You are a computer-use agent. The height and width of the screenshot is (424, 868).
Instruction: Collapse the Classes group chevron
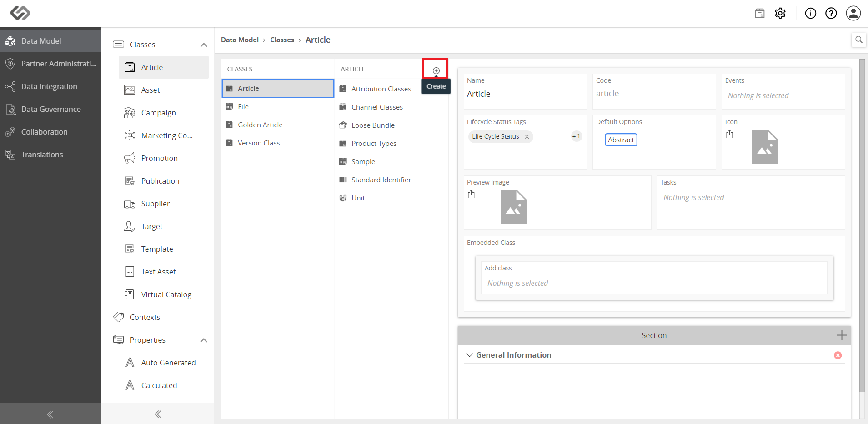204,45
